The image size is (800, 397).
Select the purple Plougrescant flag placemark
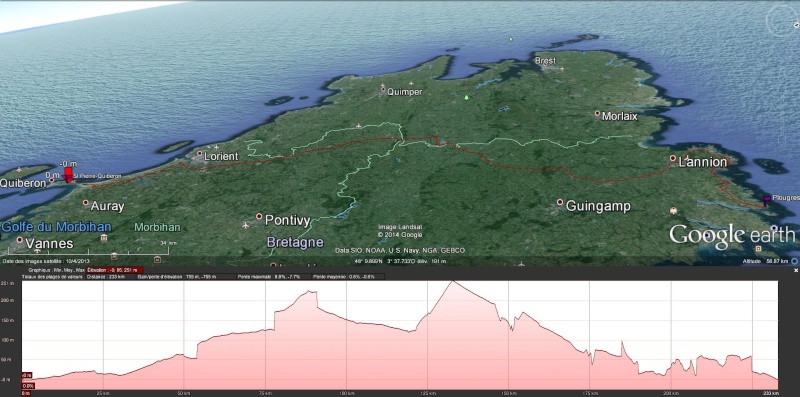click(x=765, y=200)
